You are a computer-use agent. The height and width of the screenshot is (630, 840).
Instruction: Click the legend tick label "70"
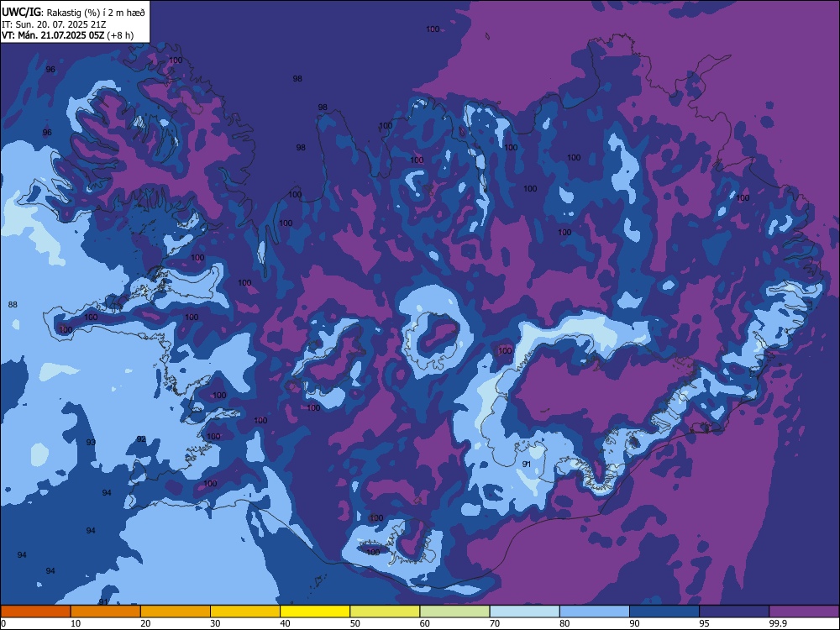coord(495,623)
